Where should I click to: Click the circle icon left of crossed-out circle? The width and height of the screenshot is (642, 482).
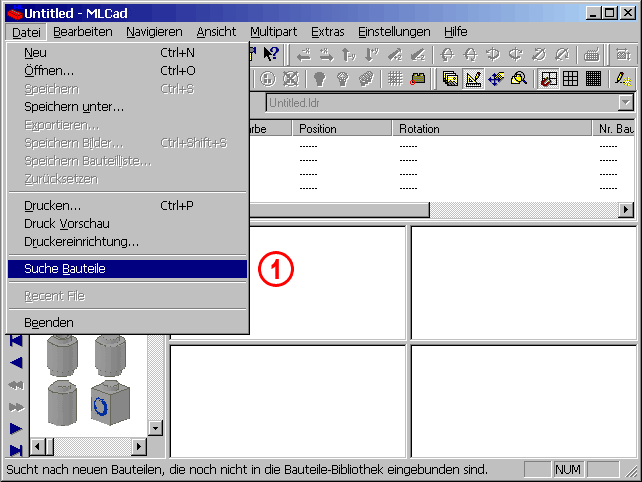(x=268, y=79)
